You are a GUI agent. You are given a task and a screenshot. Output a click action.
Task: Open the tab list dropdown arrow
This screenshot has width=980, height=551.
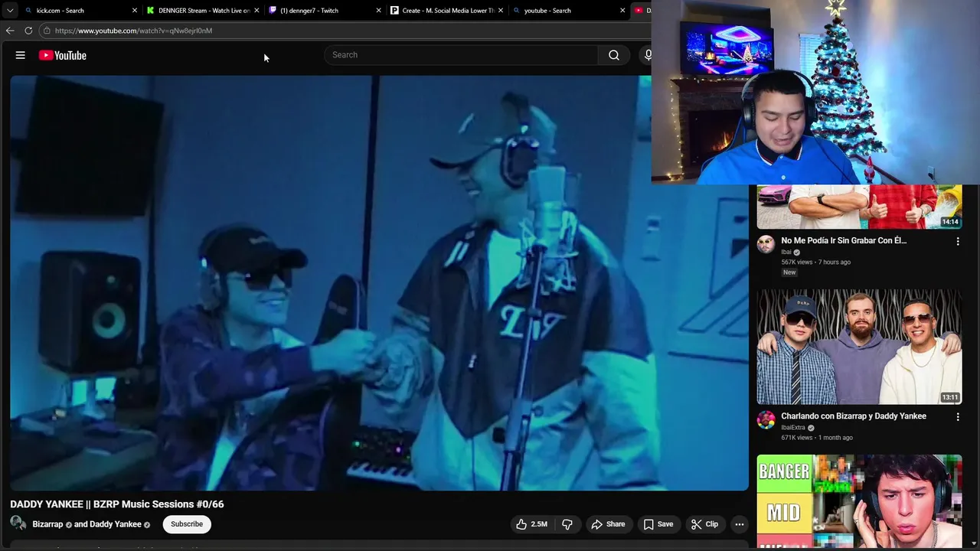pos(9,10)
